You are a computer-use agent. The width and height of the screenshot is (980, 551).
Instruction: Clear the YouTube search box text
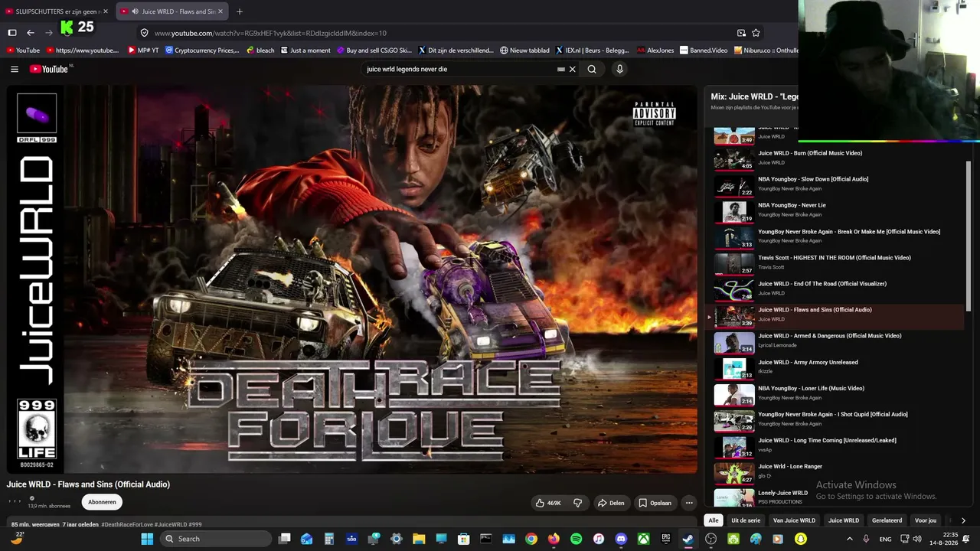pos(572,69)
